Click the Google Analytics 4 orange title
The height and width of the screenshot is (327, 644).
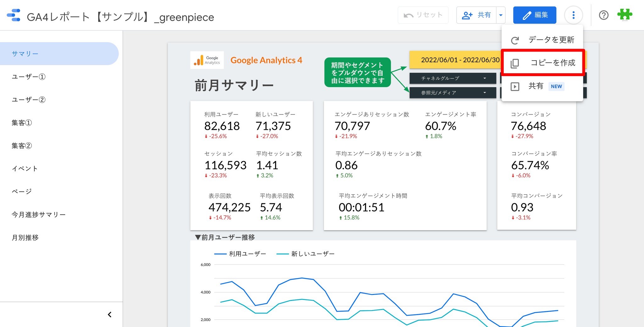(x=266, y=60)
